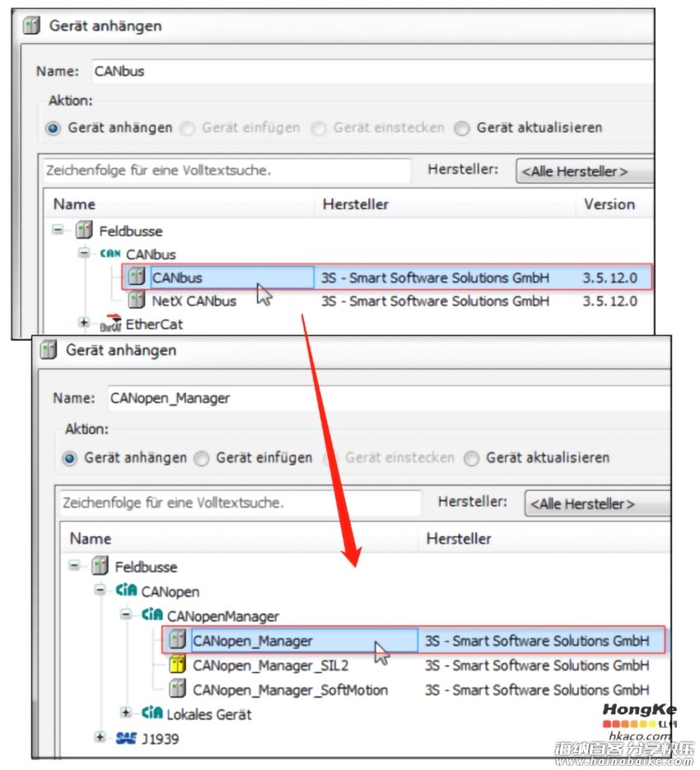The width and height of the screenshot is (700, 770).
Task: Collapse the Feldbusse node in the CANopen_Manager dialog
Action: [x=74, y=565]
